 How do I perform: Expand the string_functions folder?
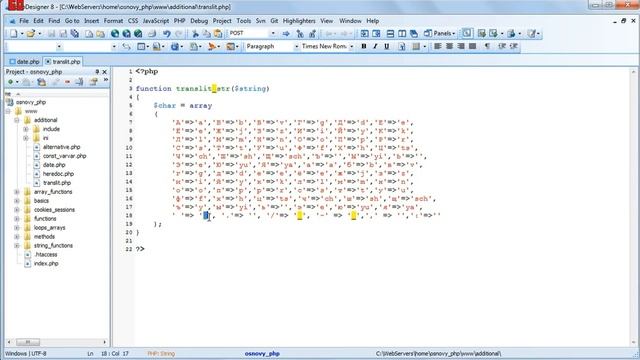17,246
